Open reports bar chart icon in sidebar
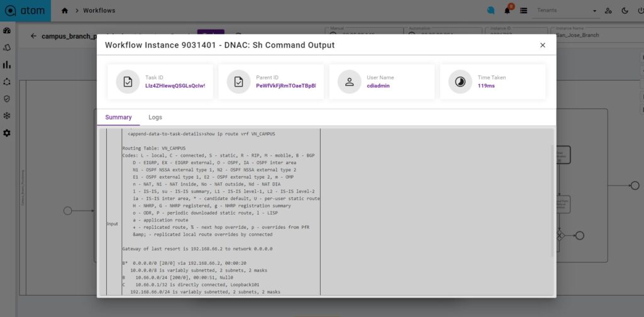 click(x=6, y=65)
